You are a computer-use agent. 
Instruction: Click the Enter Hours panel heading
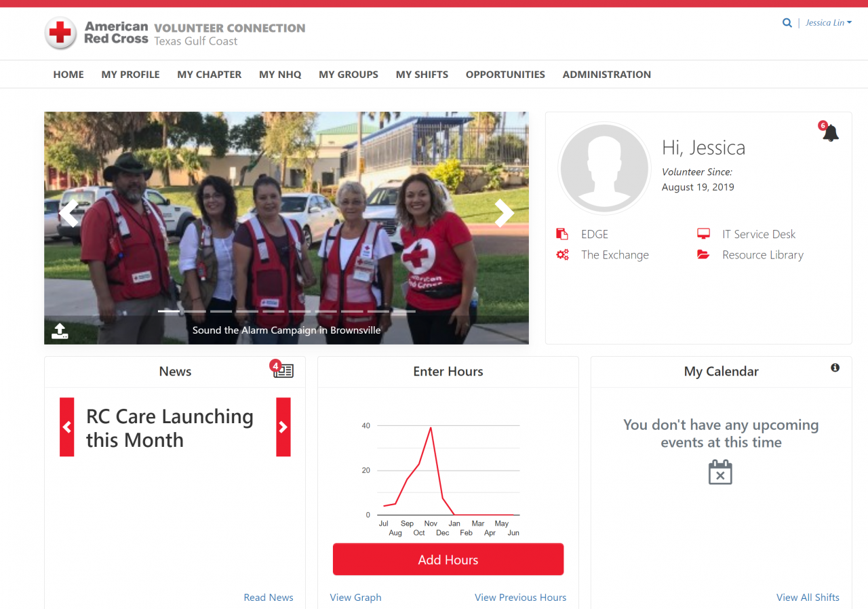tap(448, 372)
